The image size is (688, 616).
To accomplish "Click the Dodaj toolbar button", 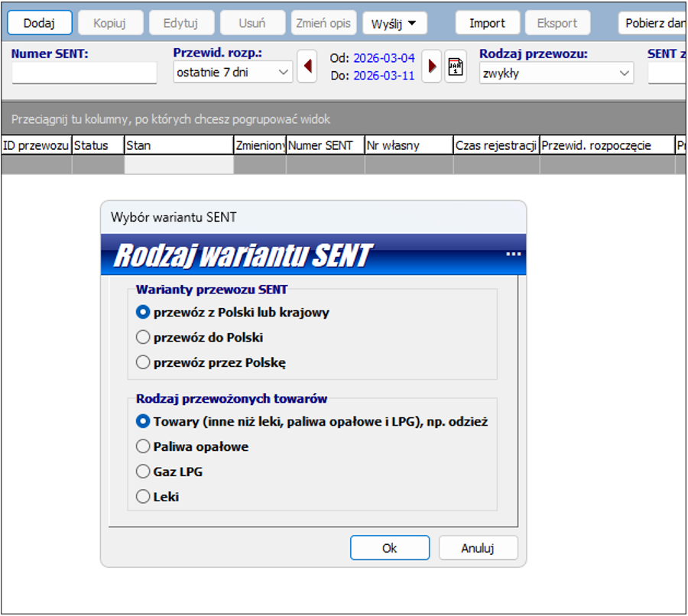I will [x=39, y=23].
